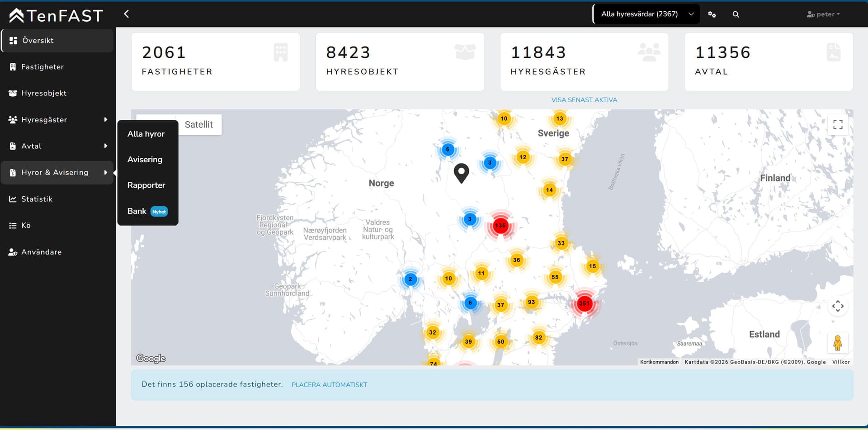Switch map to Satellit view

point(198,125)
